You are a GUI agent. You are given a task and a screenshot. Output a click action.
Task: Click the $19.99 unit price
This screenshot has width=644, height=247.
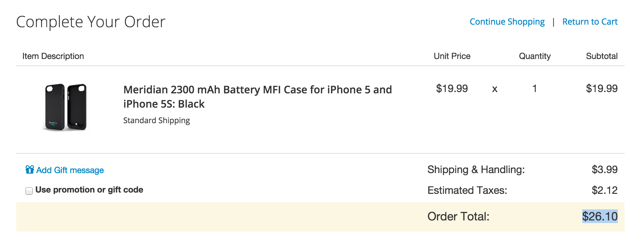[452, 88]
